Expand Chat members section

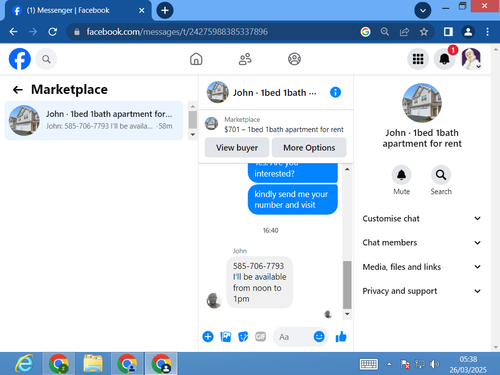pos(422,242)
